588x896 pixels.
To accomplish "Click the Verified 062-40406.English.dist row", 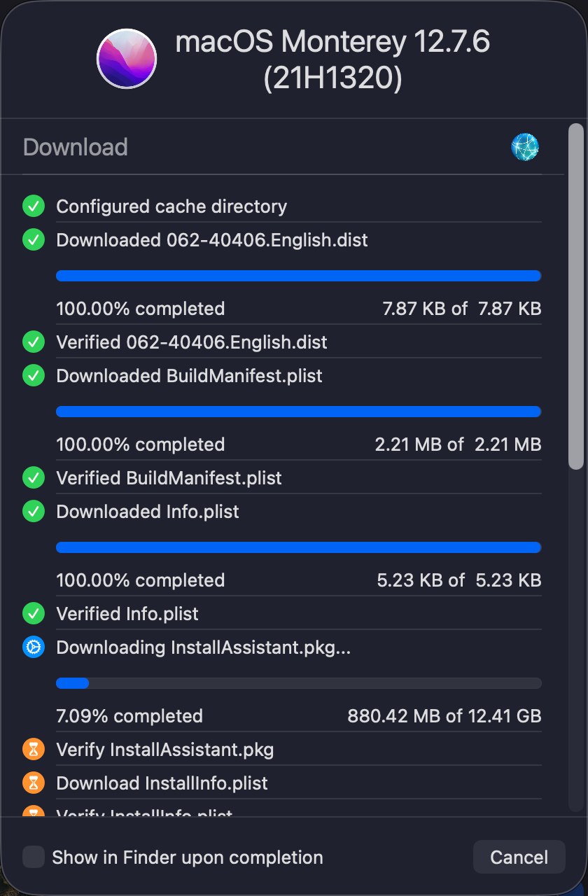I will pyautogui.click(x=192, y=342).
